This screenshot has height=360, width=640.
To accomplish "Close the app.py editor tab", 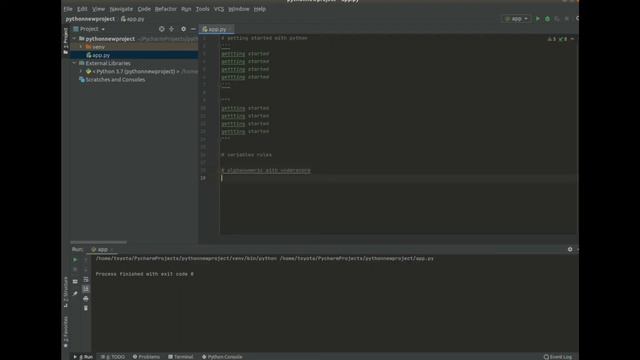I will [231, 29].
